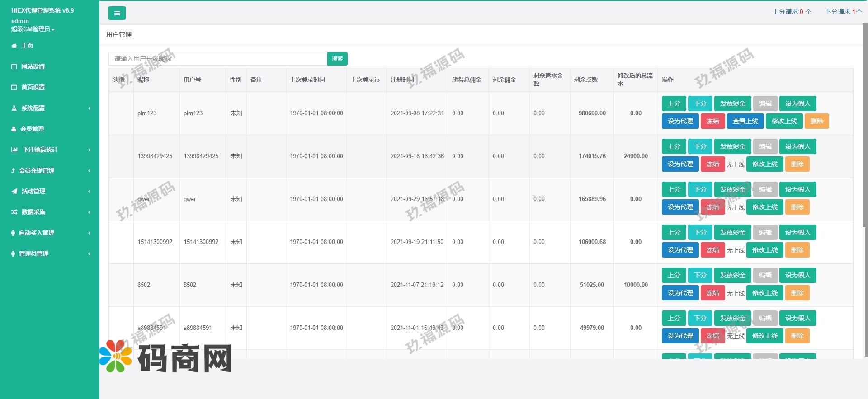Click the 网站设置 sidebar icon

(x=14, y=66)
